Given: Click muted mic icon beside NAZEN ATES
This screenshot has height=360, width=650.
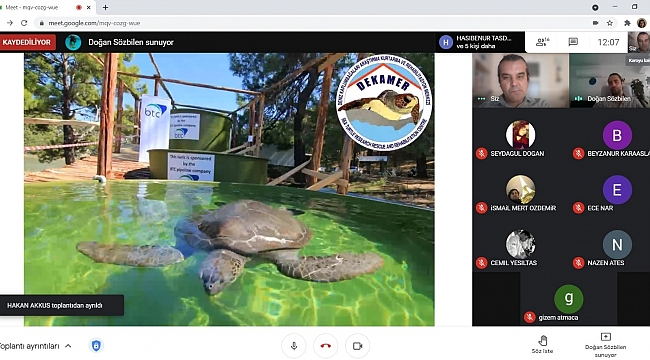Looking at the screenshot, I should click(x=578, y=263).
